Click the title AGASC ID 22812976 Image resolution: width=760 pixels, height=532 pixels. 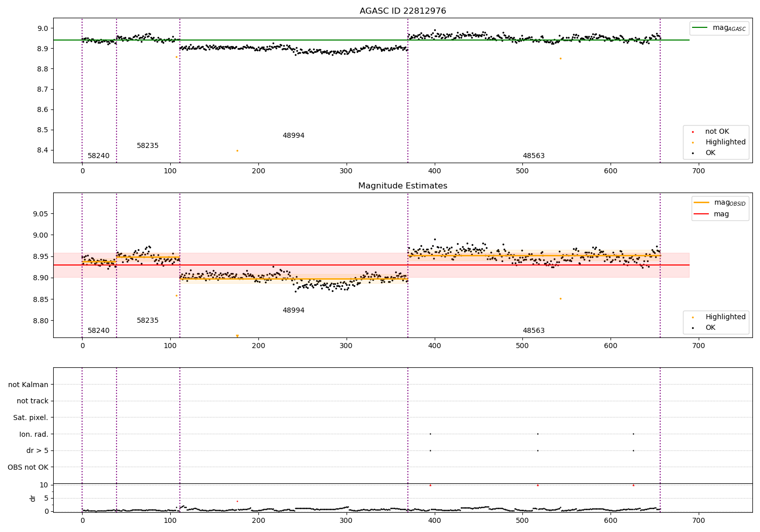(403, 11)
